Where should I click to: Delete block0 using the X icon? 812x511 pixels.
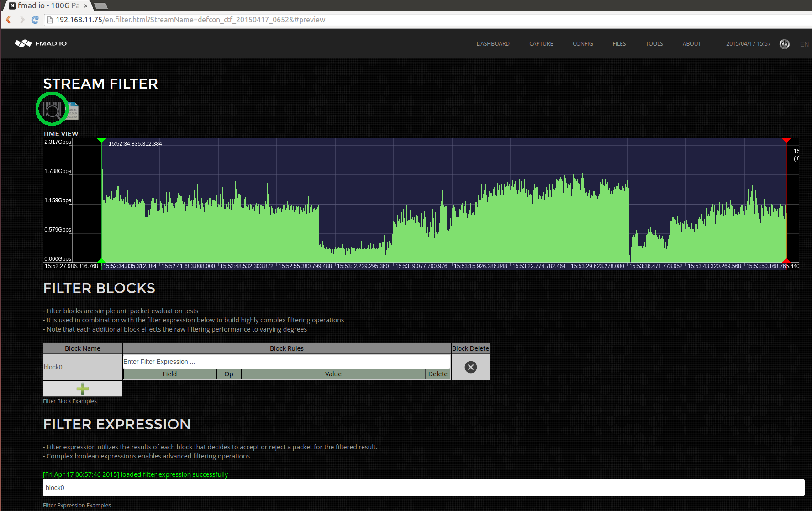pyautogui.click(x=470, y=367)
